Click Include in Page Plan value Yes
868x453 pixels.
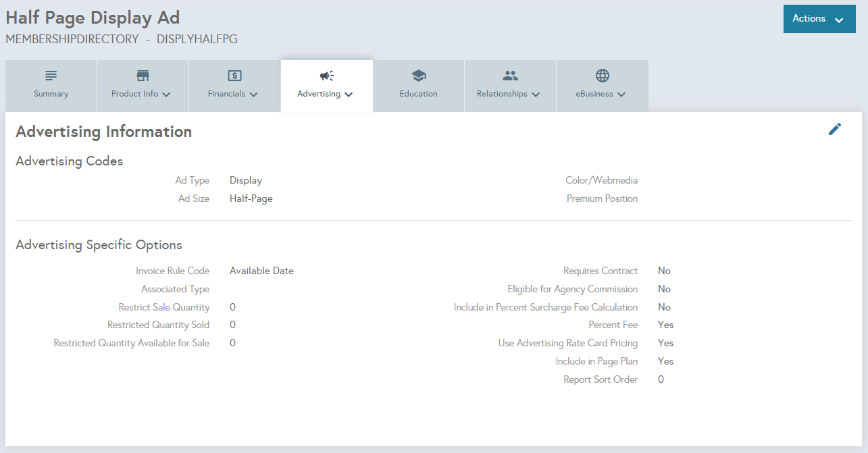click(x=665, y=361)
